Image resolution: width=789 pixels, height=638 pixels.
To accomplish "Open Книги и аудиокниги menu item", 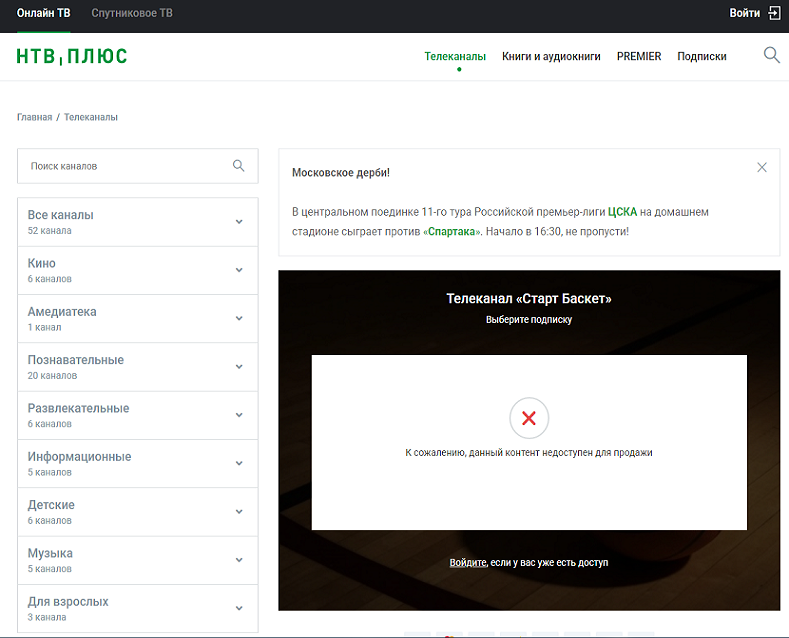I will [x=551, y=56].
